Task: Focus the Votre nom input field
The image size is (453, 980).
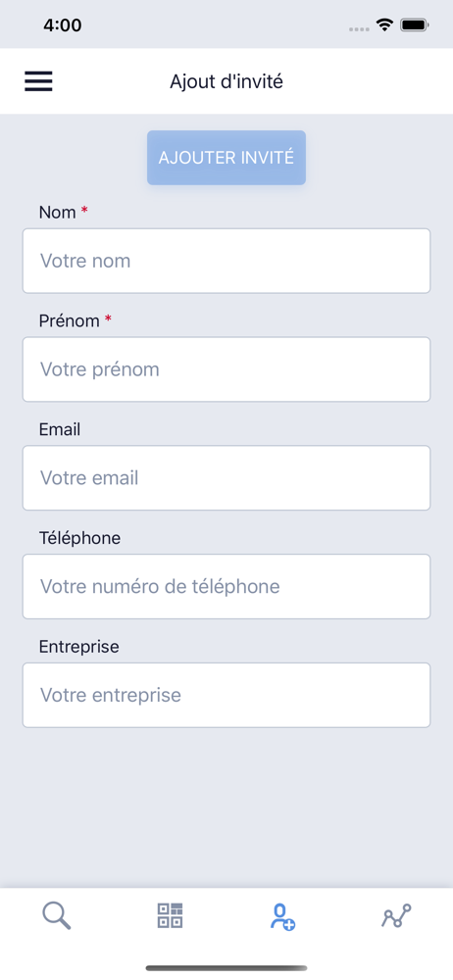Action: 226,261
